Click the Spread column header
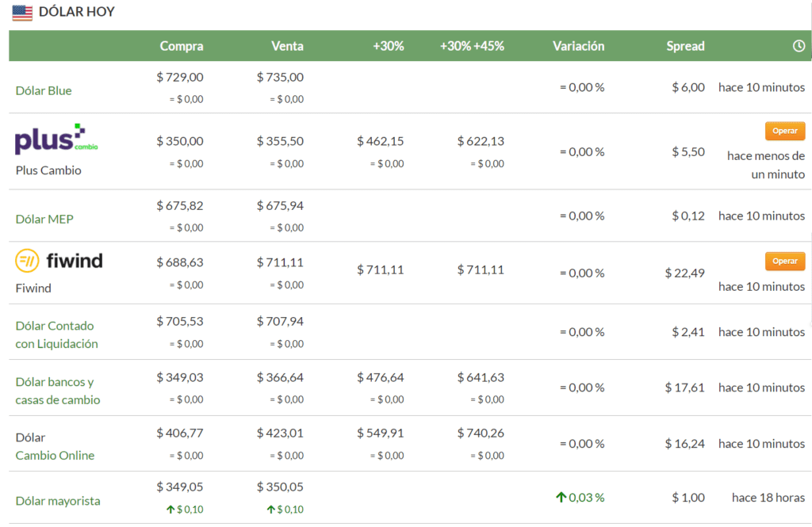 (685, 46)
